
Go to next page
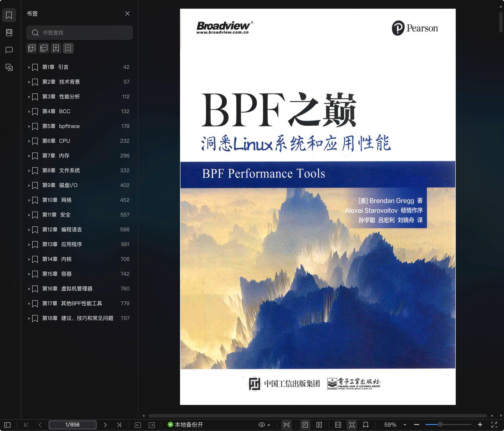point(105,425)
